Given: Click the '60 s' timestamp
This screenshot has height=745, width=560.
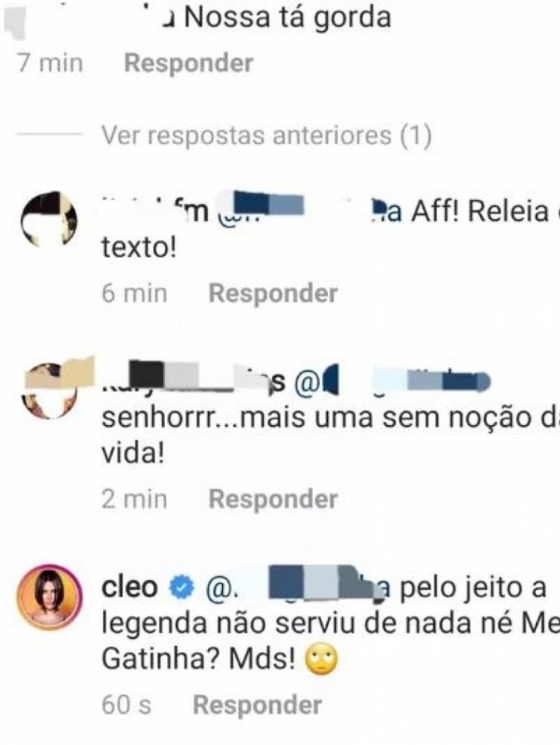Looking at the screenshot, I should pos(126,705).
